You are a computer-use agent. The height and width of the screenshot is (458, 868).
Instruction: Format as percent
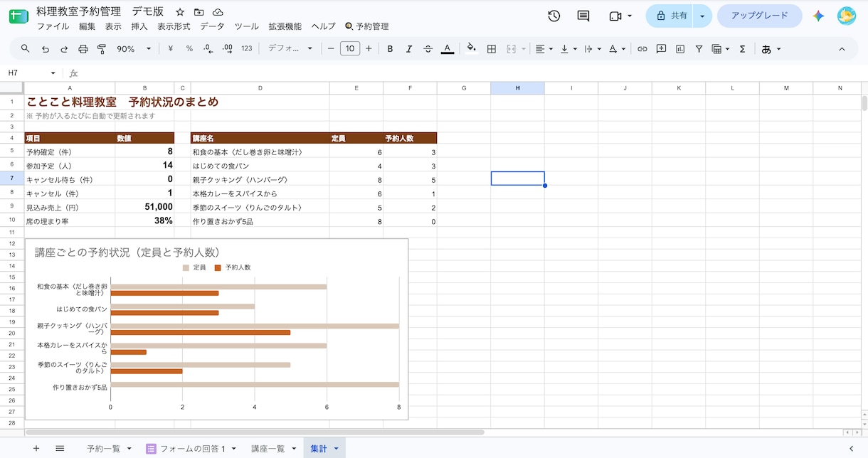click(x=189, y=49)
